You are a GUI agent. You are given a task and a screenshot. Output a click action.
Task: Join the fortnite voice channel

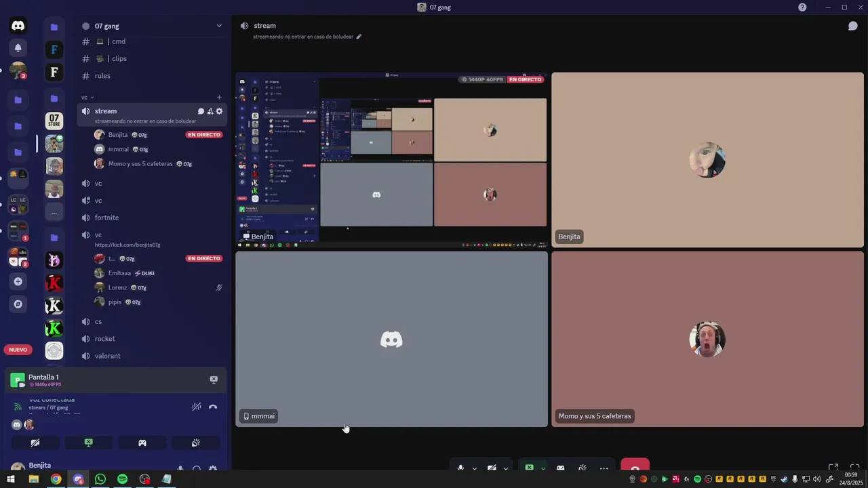pos(153,218)
